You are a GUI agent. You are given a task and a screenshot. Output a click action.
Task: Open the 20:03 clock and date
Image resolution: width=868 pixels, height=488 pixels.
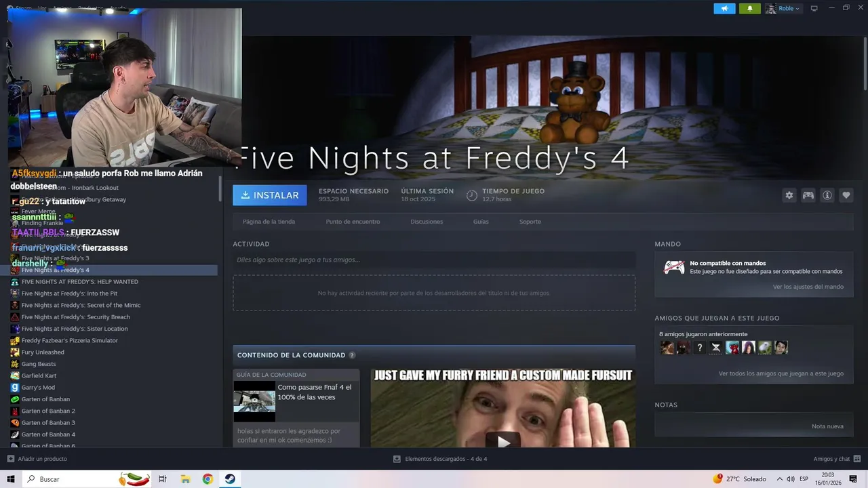click(x=828, y=479)
